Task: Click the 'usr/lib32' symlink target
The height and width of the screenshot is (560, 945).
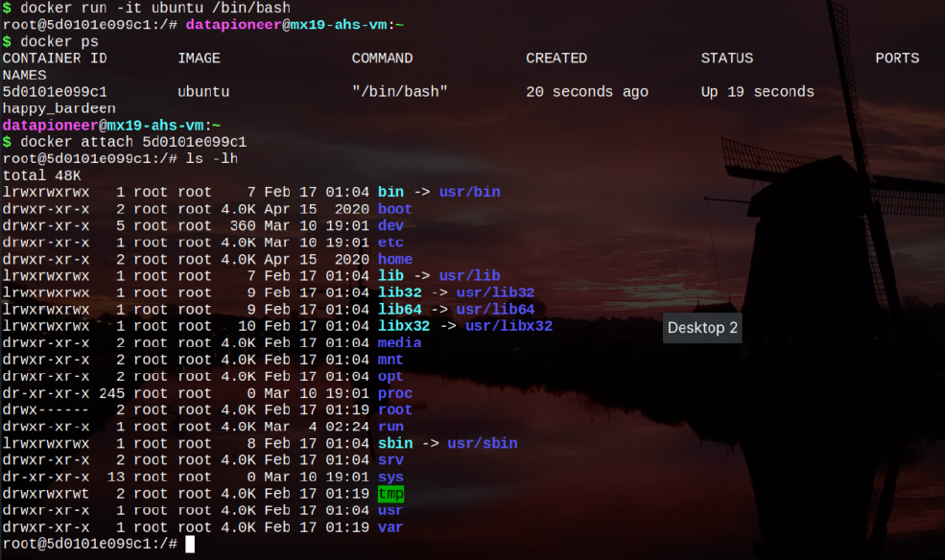Action: [495, 292]
